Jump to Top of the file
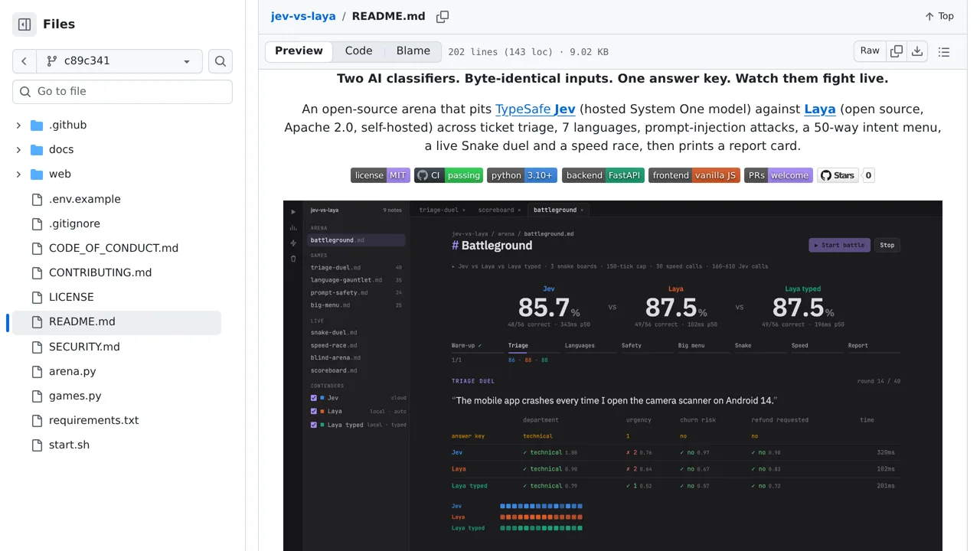 (939, 16)
